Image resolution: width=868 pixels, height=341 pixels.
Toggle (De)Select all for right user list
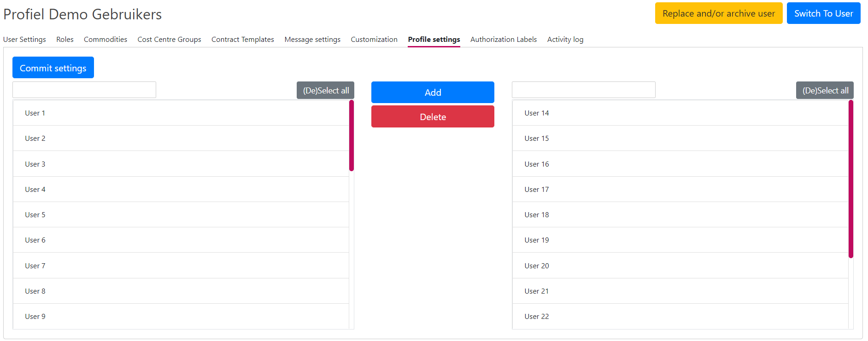click(825, 90)
